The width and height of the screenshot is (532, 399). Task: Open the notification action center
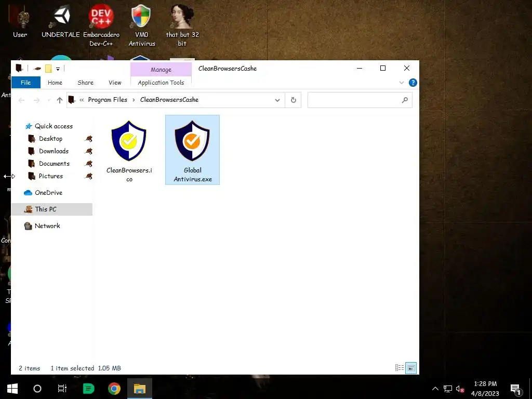[x=516, y=390]
